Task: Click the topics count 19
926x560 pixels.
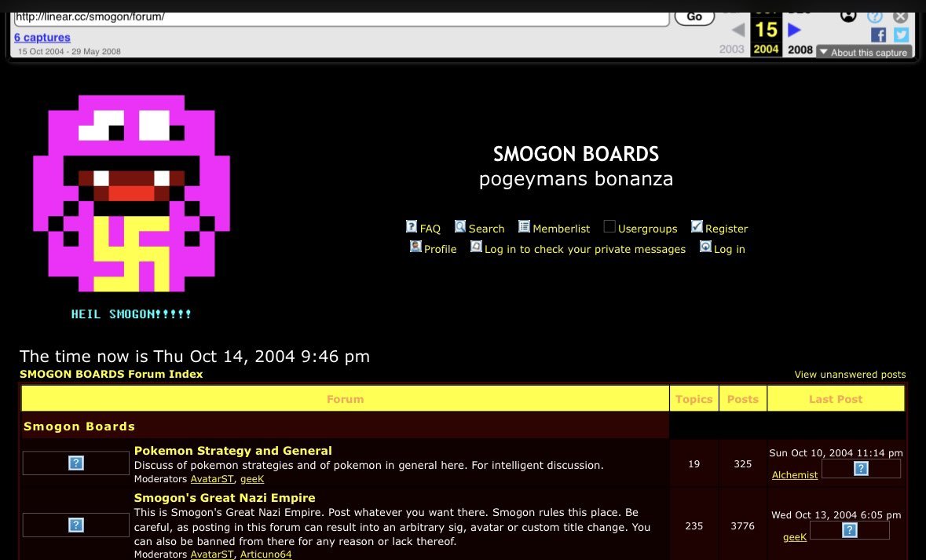Action: (x=694, y=463)
